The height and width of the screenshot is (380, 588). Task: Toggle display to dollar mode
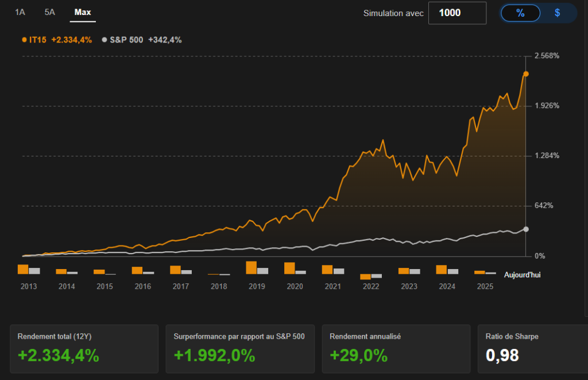point(557,13)
